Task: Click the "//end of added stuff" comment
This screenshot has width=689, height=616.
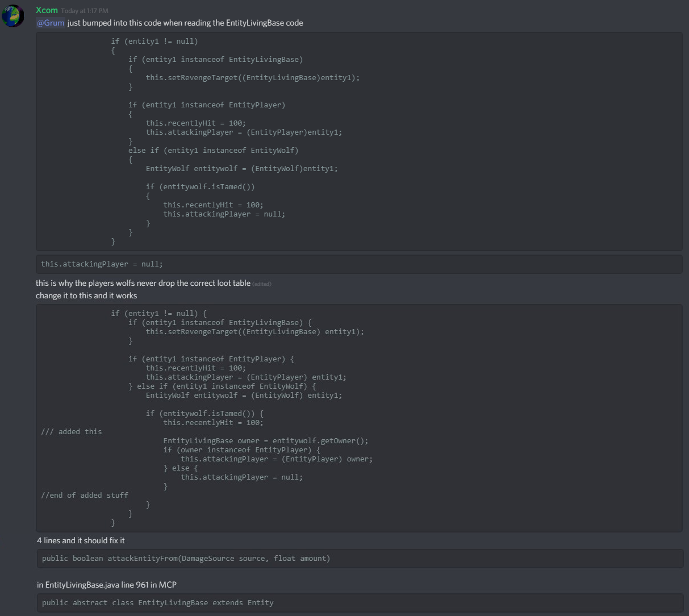Action: (x=85, y=496)
